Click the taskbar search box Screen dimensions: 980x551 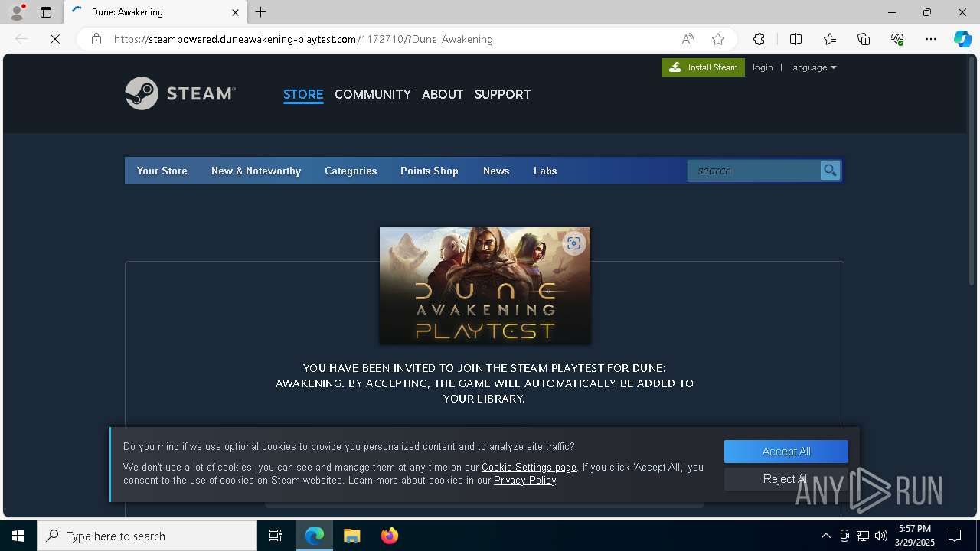[147, 536]
